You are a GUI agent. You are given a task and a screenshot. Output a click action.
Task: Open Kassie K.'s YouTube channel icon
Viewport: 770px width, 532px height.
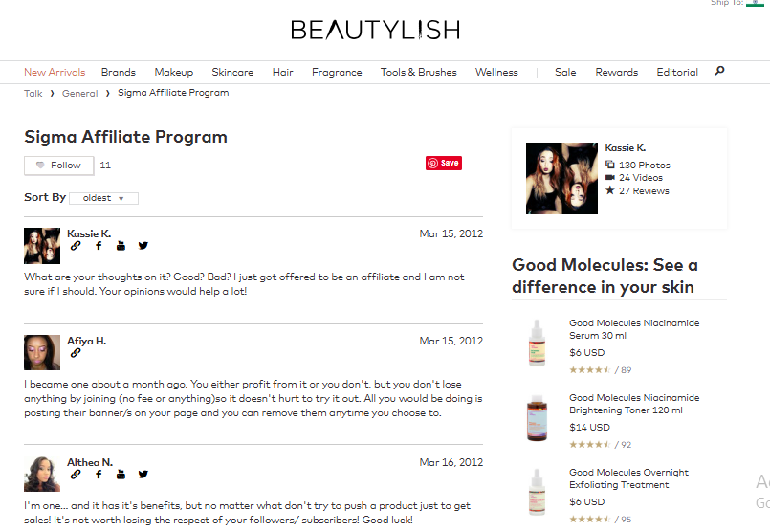pos(121,246)
